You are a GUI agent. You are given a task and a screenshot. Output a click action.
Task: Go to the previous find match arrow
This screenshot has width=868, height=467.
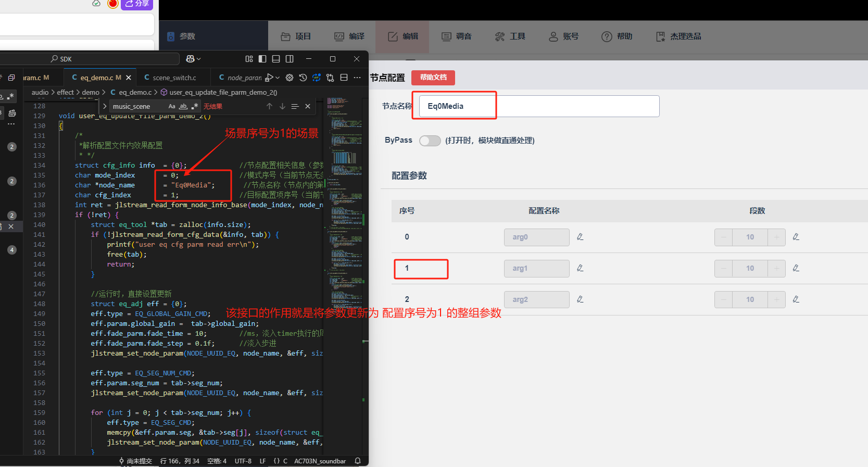(x=269, y=106)
